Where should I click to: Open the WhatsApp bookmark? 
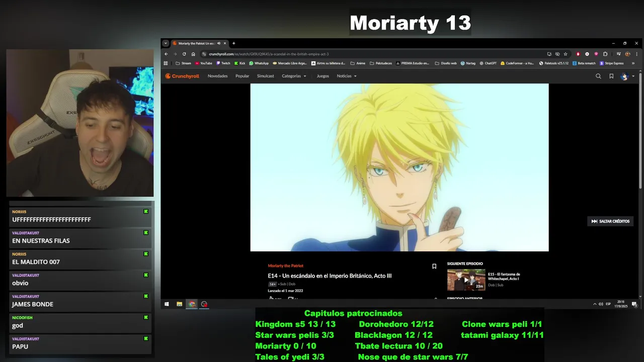(259, 63)
